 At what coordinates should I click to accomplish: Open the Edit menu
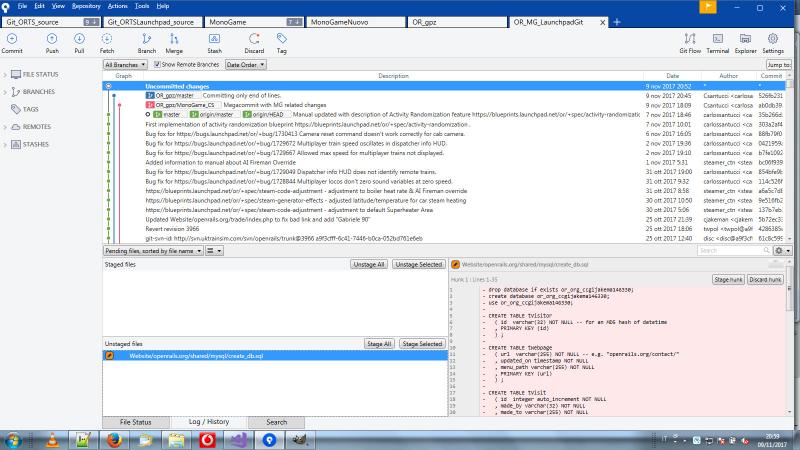(x=39, y=6)
